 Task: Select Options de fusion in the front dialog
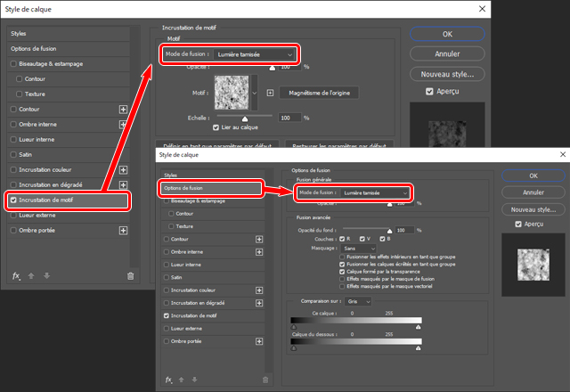[210, 188]
